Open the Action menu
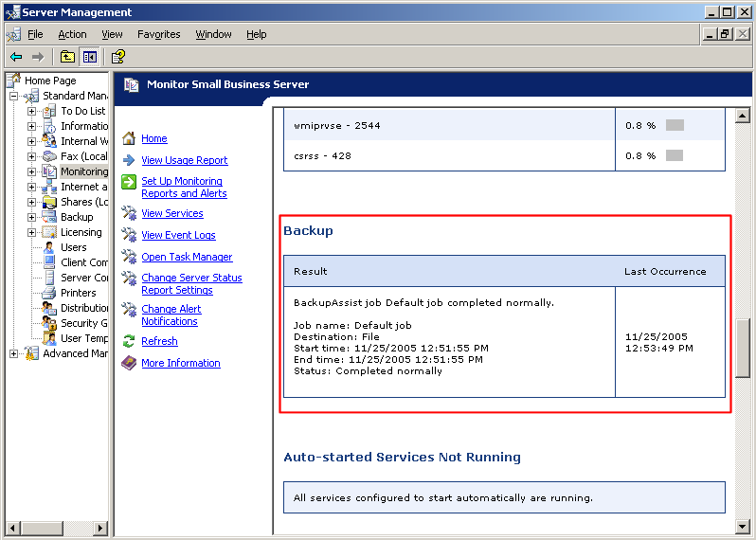This screenshot has width=756, height=540. point(72,34)
